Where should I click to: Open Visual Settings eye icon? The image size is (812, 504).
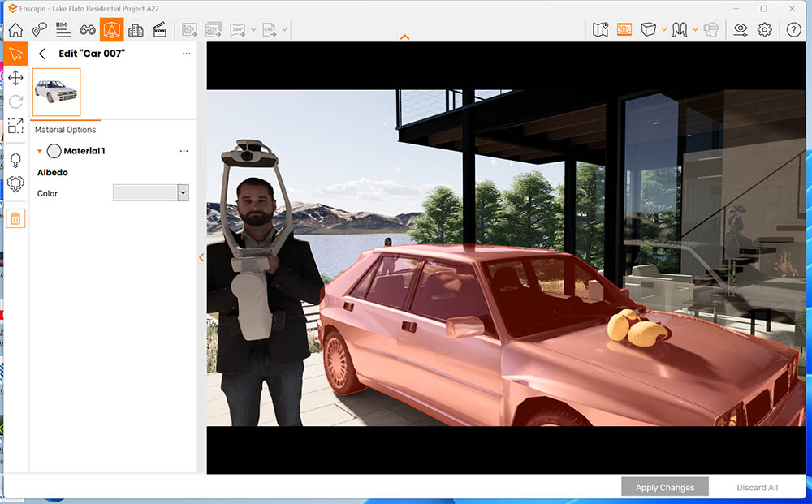741,30
